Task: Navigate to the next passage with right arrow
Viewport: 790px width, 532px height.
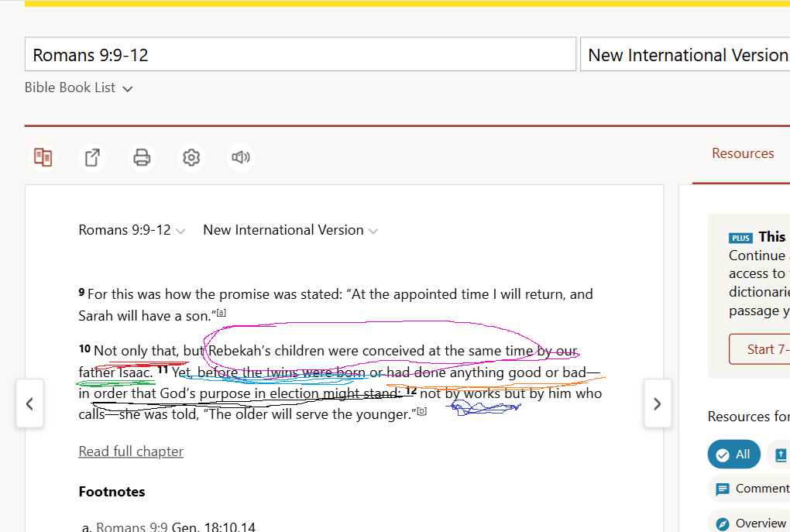Action: [658, 403]
